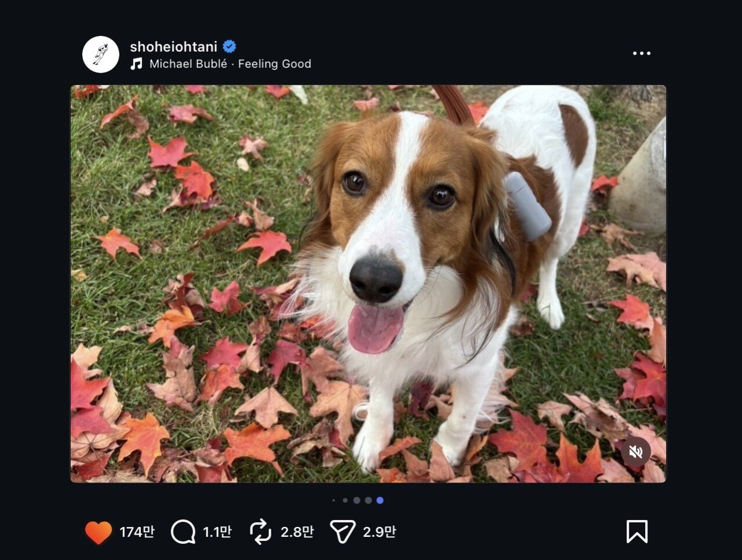View the 174만 likes count
This screenshot has width=742, height=560.
coord(137,532)
